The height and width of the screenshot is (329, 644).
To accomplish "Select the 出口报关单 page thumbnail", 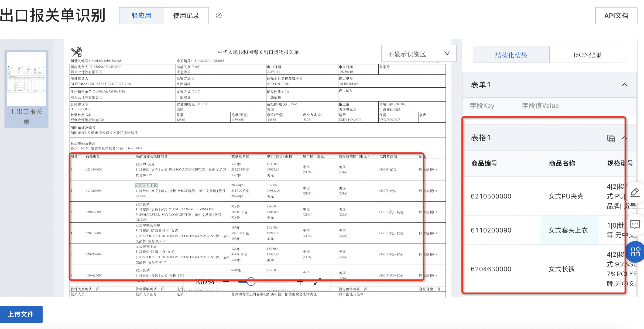I will 26,88.
